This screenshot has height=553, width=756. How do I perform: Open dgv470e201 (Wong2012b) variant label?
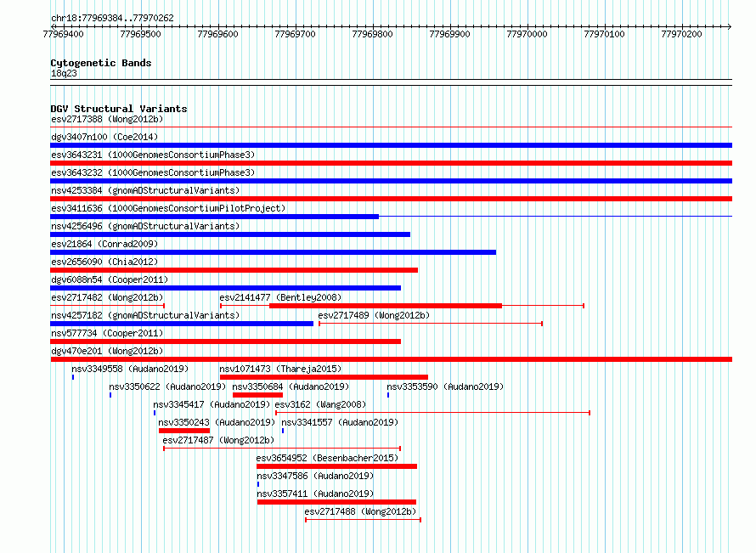[x=107, y=351]
